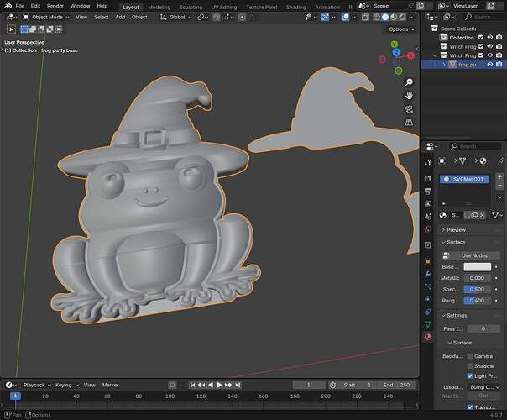Expand the Preview panel
The image size is (507, 420).
[x=456, y=230]
